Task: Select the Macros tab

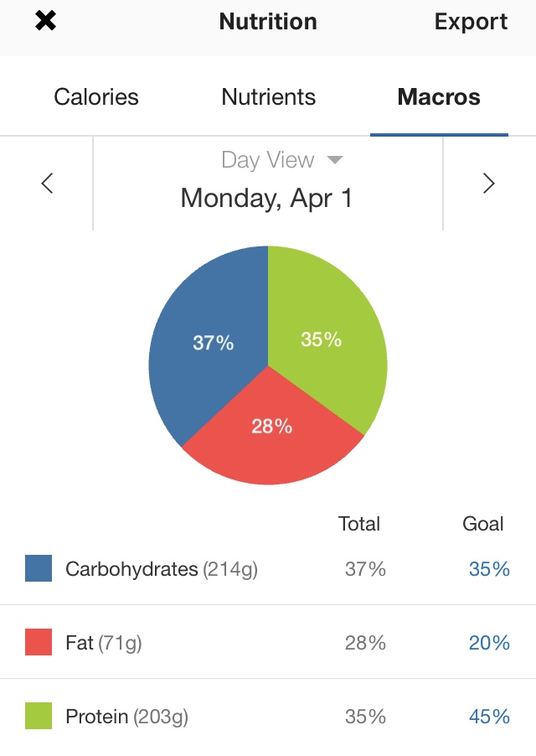Action: 439,97
